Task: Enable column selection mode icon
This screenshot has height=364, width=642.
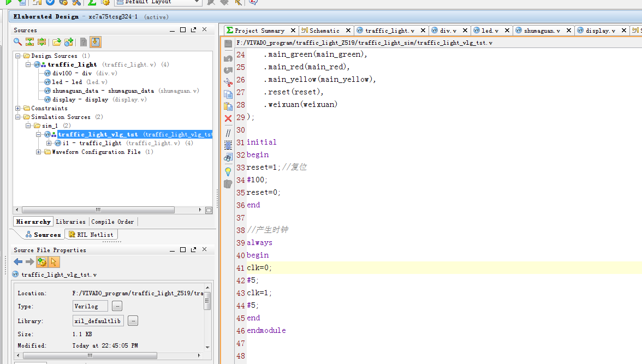Action: tap(228, 145)
